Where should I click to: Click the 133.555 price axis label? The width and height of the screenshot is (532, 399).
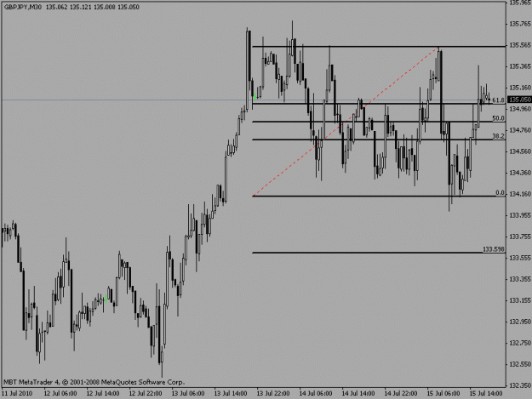tap(520, 258)
